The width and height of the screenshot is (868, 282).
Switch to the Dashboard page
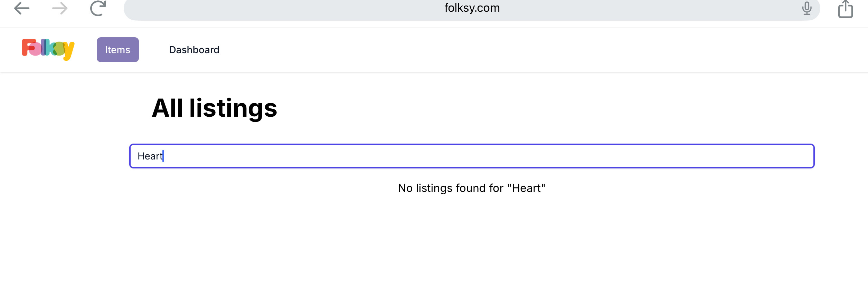pos(194,50)
